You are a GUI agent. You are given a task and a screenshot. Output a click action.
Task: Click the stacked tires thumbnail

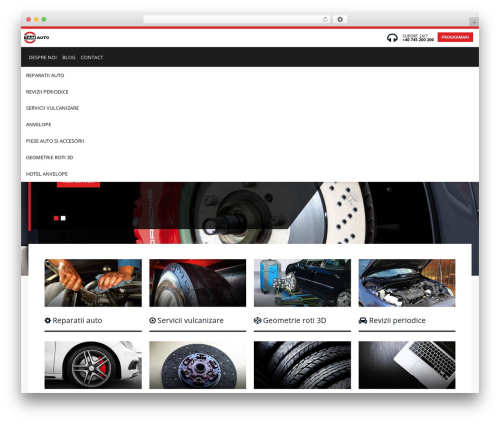[302, 365]
